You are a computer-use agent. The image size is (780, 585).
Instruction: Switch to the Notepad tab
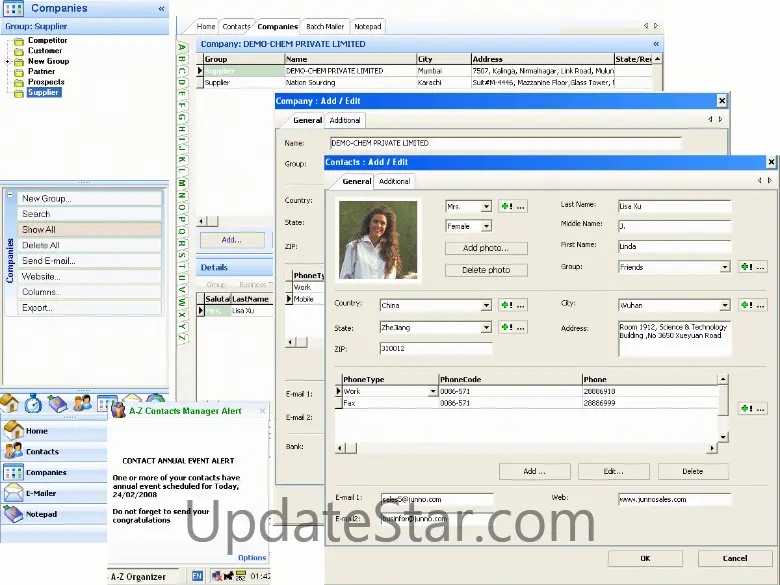368,26
